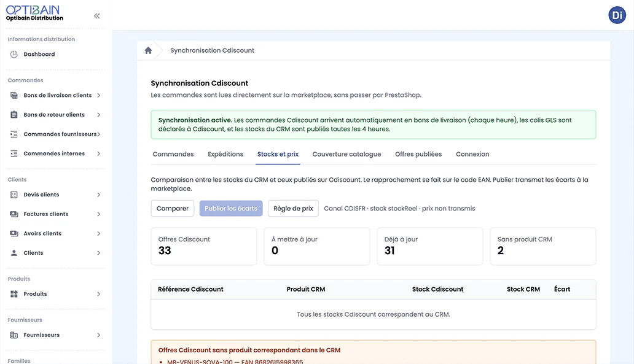The width and height of the screenshot is (634, 364).
Task: Expand Fournisseurs menu chevron
Action: (x=99, y=335)
